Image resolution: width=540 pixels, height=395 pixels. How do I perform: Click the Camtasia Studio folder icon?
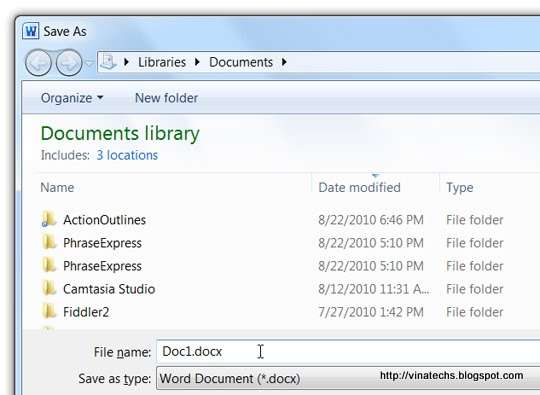pos(49,289)
